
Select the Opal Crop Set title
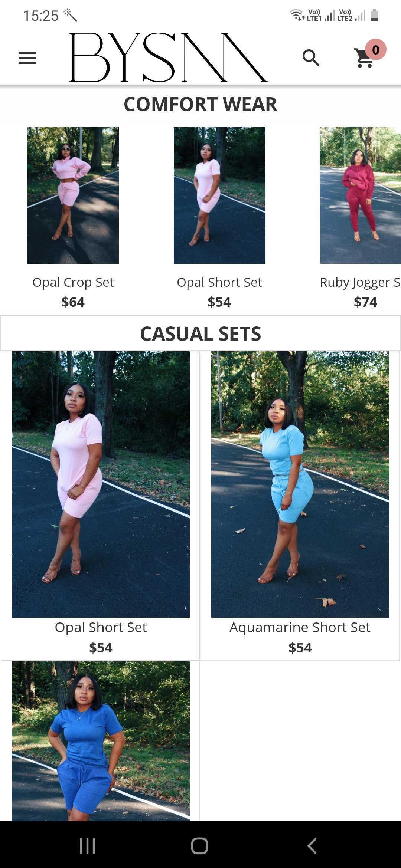tap(73, 282)
